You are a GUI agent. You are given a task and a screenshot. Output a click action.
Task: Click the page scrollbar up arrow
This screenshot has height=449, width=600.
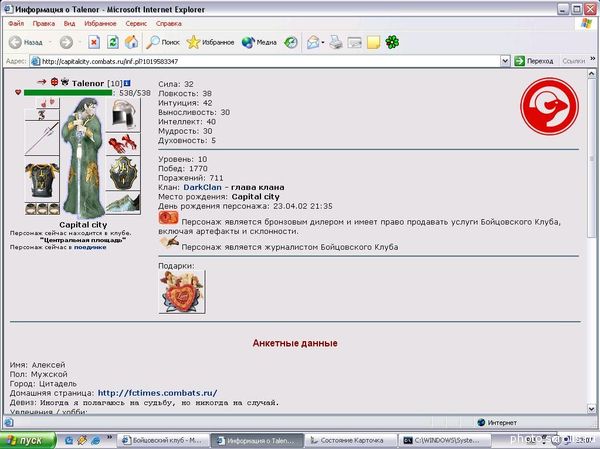click(x=592, y=73)
